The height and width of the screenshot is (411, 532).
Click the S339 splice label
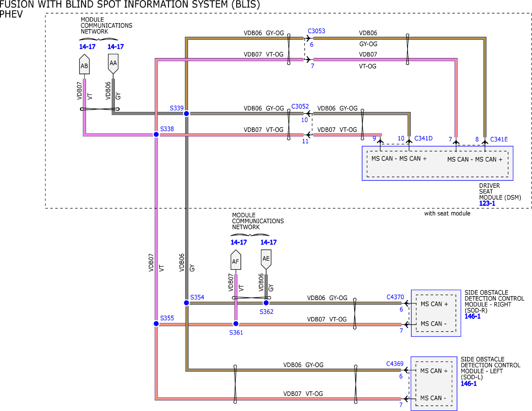(177, 108)
